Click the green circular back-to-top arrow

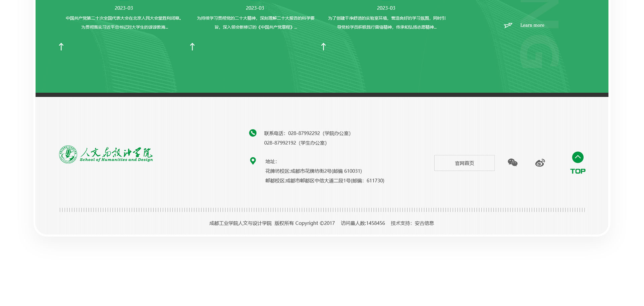click(578, 157)
